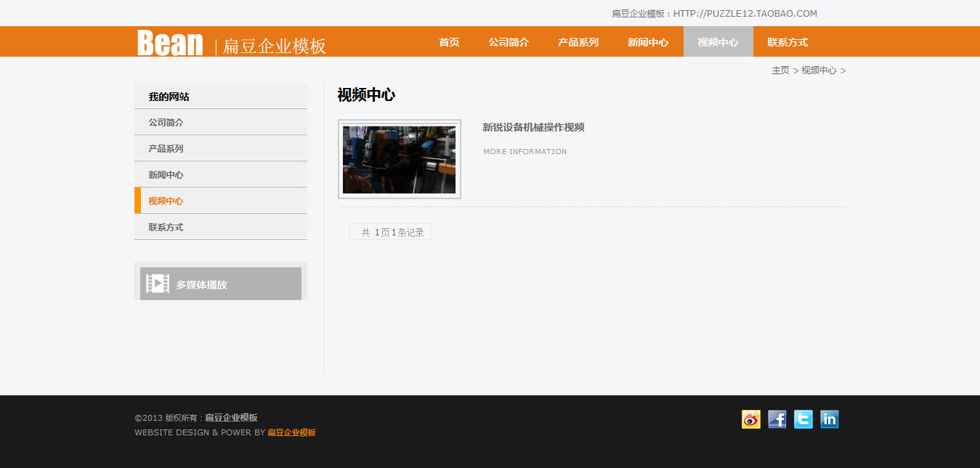Open 联系方式 from the left sidebar

[x=166, y=227]
